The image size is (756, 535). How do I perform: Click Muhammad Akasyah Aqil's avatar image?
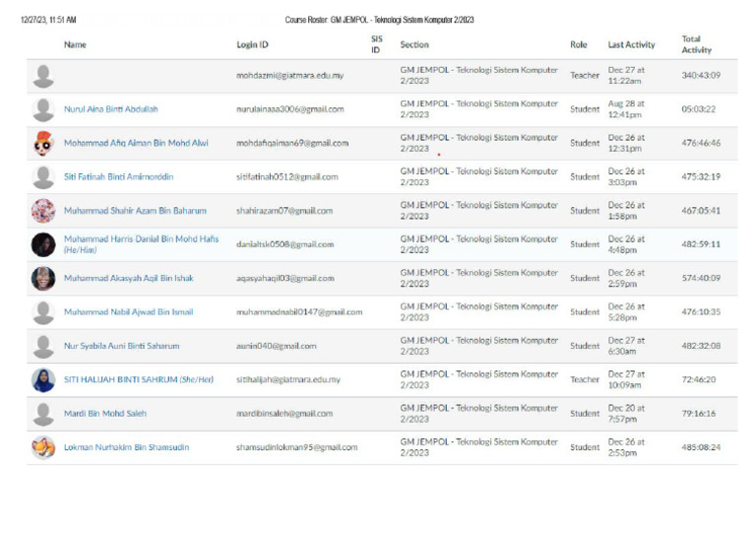click(43, 278)
